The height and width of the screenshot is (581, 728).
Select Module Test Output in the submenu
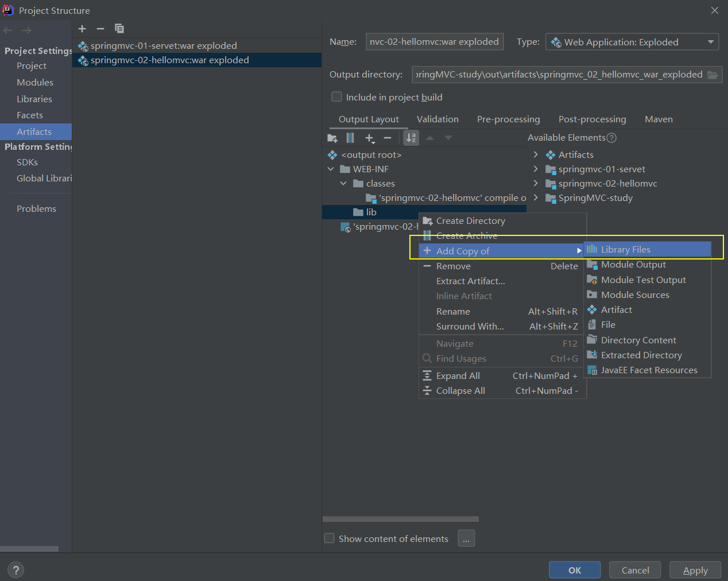click(648, 280)
